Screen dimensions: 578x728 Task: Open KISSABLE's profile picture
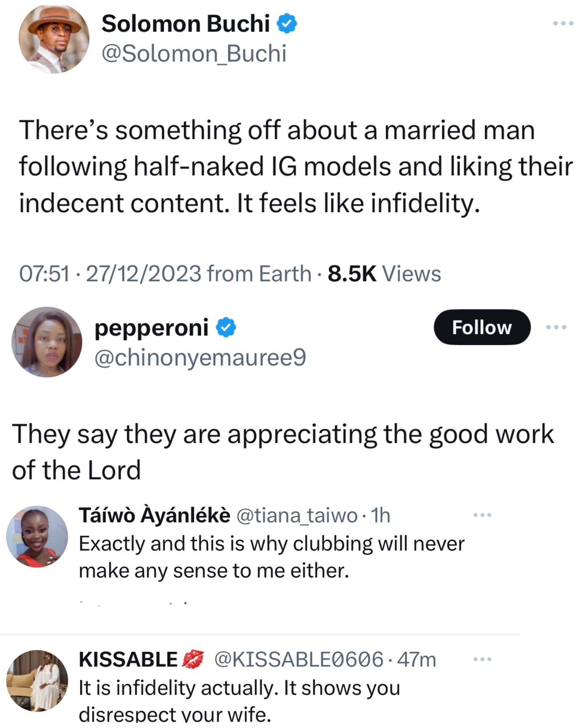point(37,681)
